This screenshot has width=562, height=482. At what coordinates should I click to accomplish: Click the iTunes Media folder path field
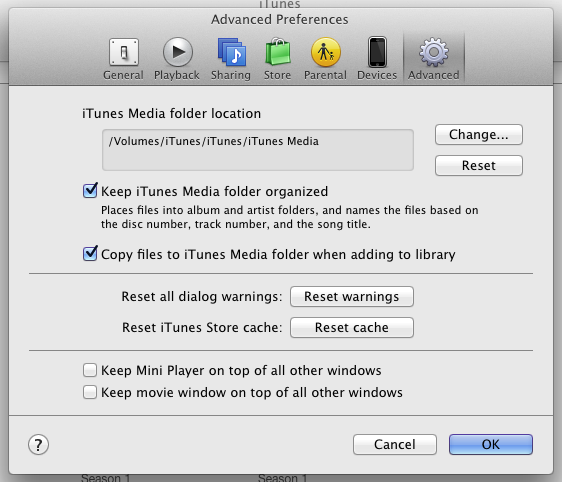tap(258, 150)
